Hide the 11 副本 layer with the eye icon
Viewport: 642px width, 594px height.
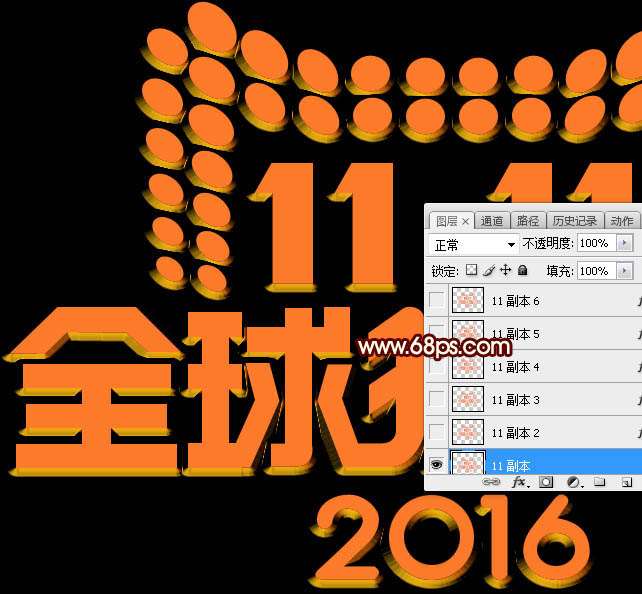click(437, 464)
